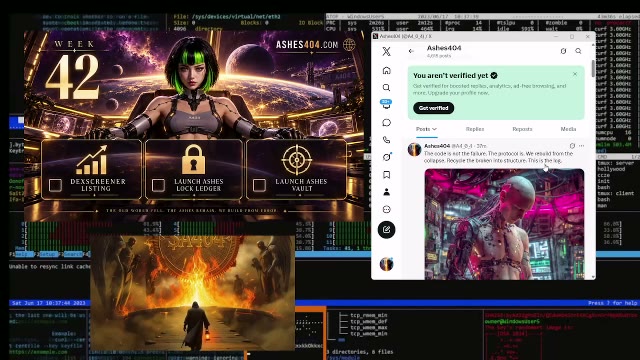Open the phone calls icon in sidebar
The height and width of the screenshot is (360, 640).
click(386, 140)
